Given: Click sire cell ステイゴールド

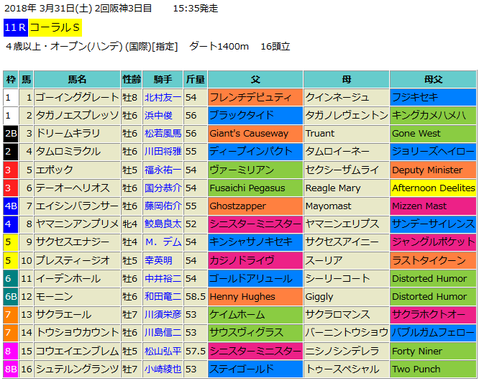Looking at the screenshot, I should 255,369.
